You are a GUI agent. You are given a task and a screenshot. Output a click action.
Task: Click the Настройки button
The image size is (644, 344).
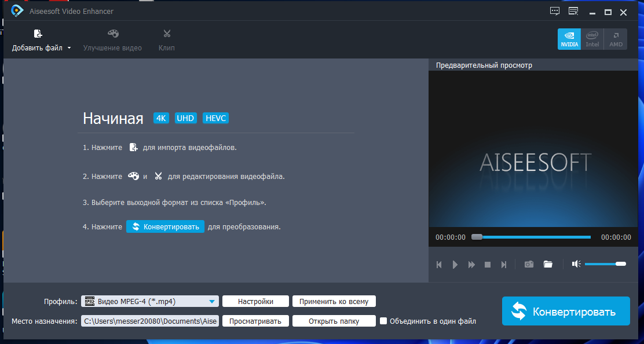click(255, 301)
